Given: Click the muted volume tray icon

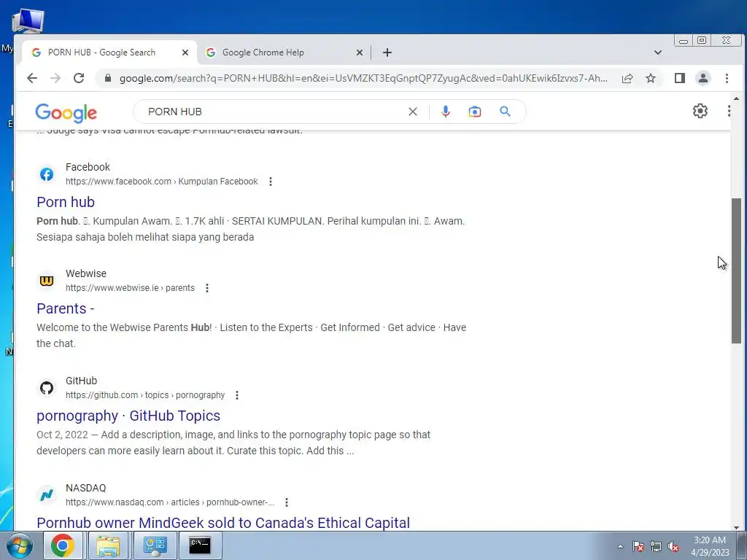Looking at the screenshot, I should click(x=673, y=546).
